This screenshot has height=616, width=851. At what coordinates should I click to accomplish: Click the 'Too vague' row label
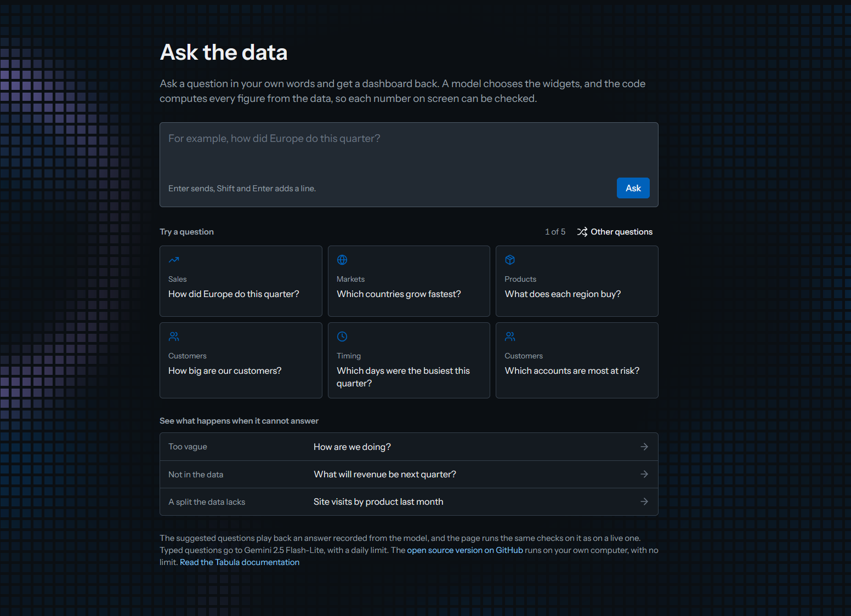click(x=188, y=447)
